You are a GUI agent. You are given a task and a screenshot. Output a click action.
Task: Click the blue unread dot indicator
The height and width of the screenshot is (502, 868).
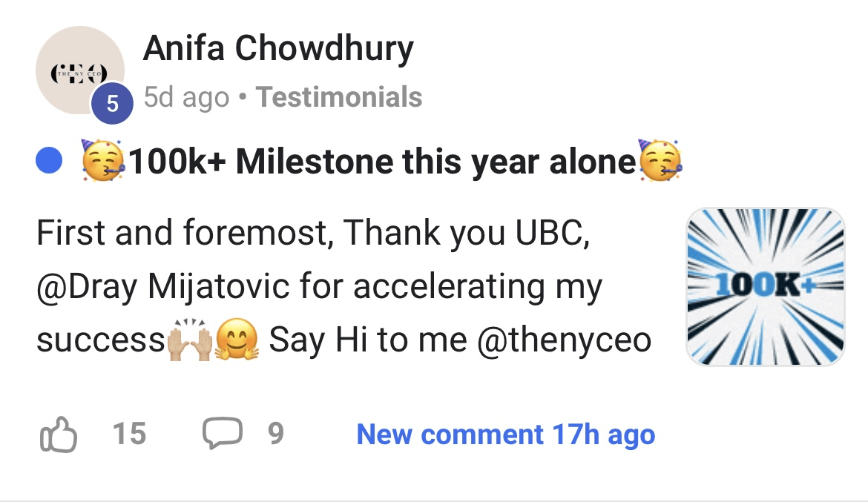[x=49, y=161]
